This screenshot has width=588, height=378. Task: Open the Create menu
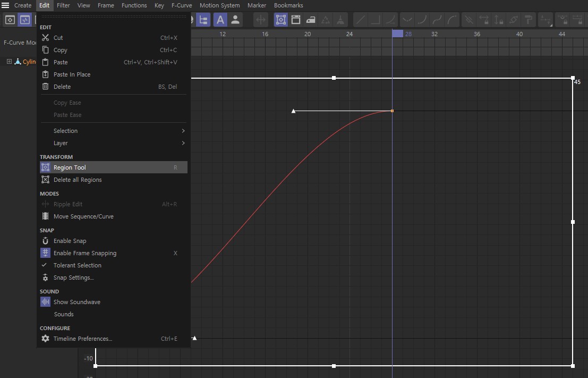coord(23,5)
